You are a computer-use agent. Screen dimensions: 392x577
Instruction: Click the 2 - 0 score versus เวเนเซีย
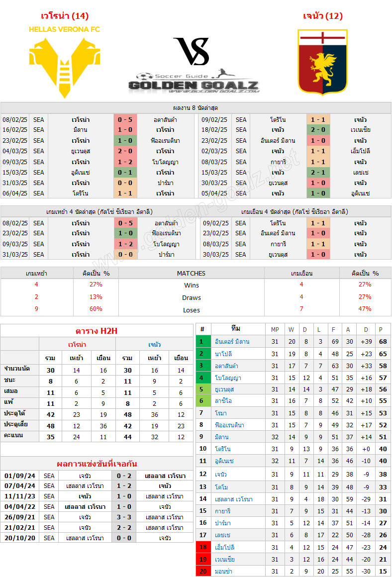[x=318, y=129]
